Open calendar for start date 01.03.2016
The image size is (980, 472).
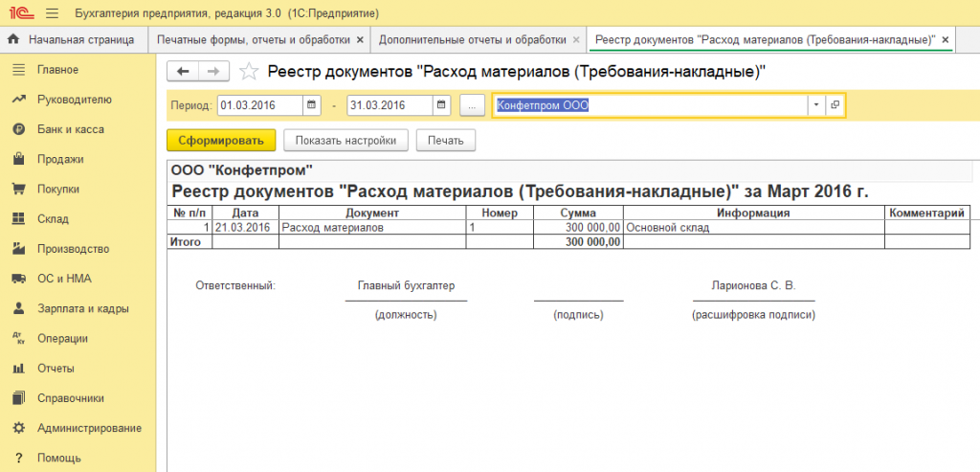pos(312,105)
